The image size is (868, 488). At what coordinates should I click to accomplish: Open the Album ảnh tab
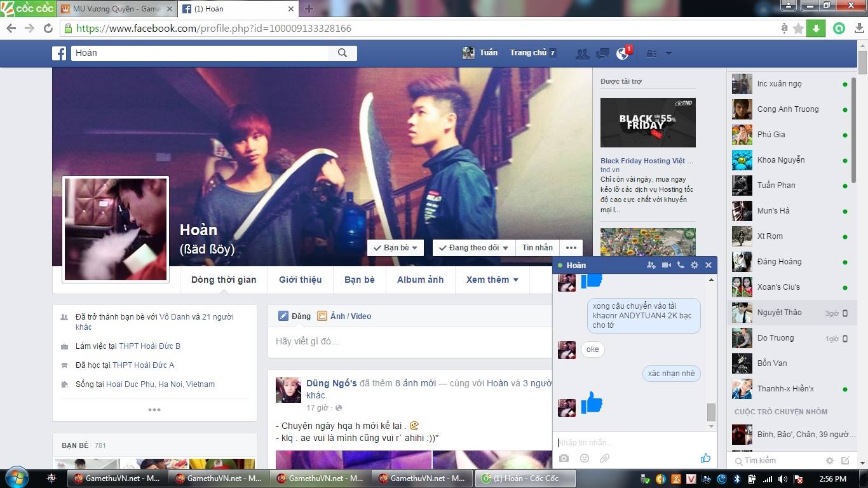tap(421, 280)
